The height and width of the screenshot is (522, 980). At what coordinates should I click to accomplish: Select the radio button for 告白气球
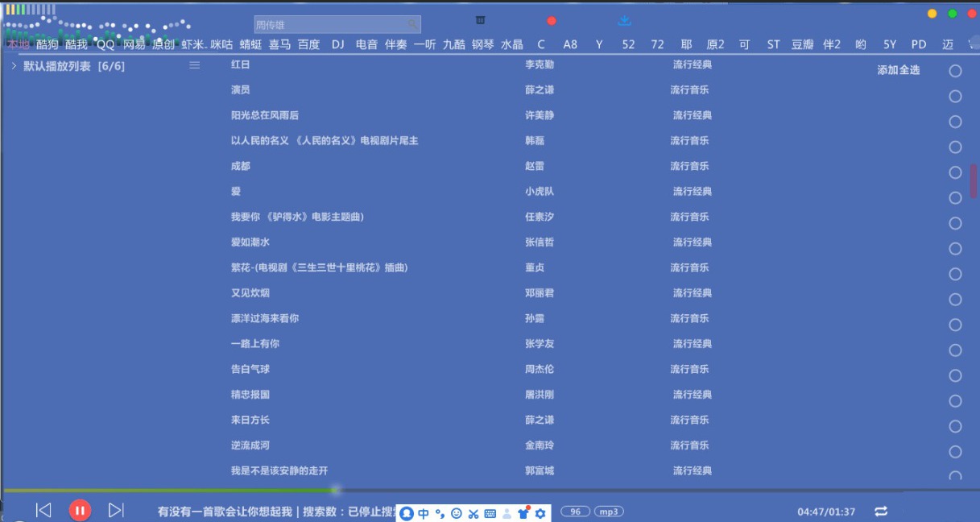tap(955, 375)
